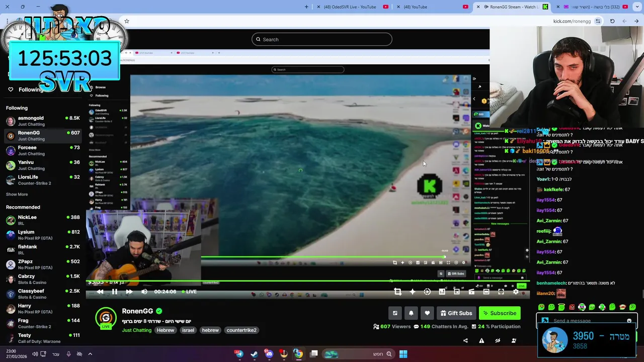Open player settings gear icon

[x=516, y=292]
